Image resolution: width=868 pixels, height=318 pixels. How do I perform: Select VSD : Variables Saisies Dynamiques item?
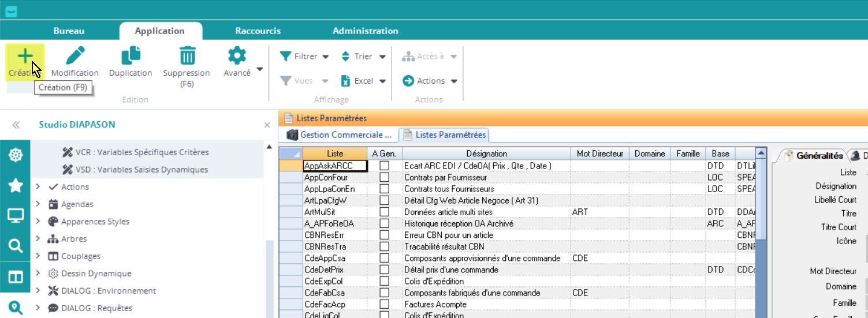[x=141, y=170]
